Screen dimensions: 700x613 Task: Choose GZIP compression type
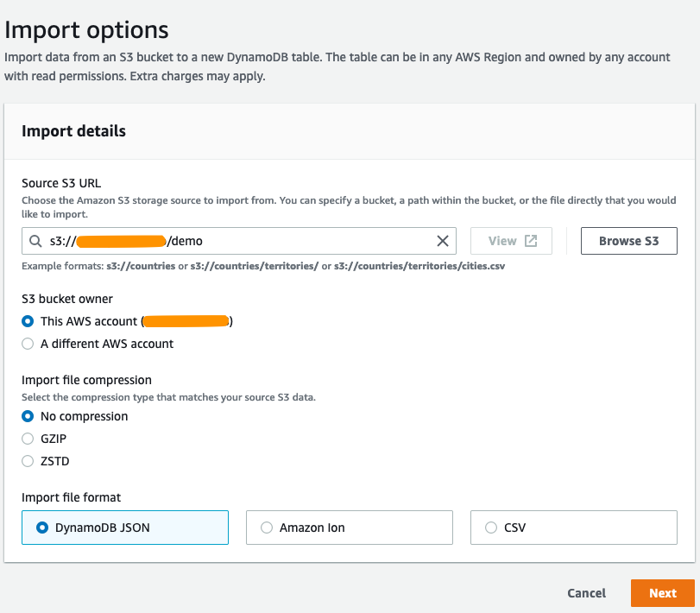28,439
